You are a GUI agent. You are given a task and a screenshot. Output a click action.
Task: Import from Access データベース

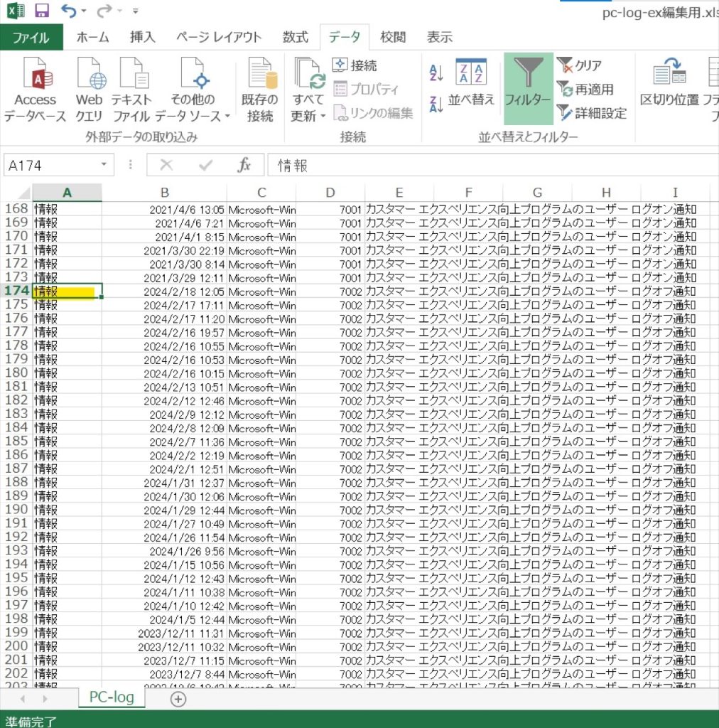click(36, 90)
